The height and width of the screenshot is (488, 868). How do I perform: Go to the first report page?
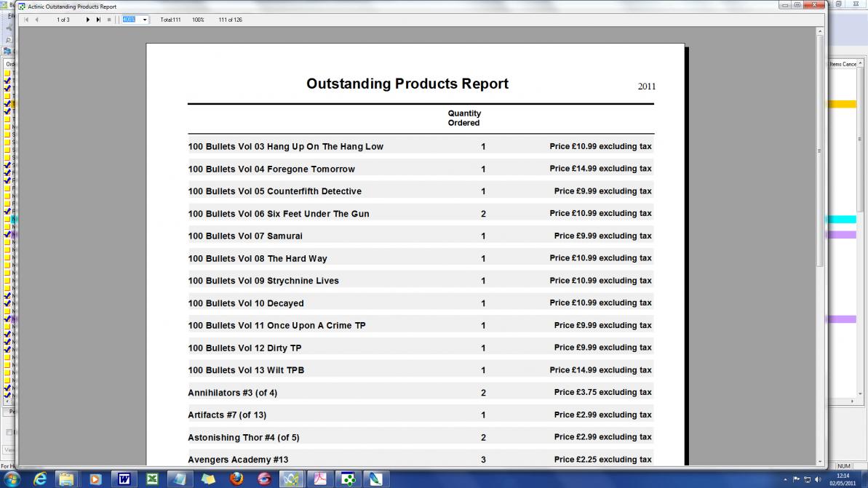pos(27,20)
